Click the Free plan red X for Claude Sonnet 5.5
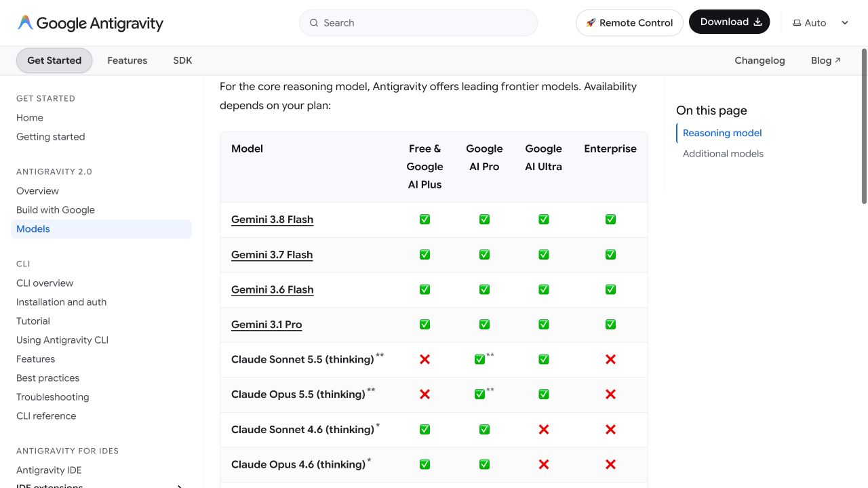 point(425,359)
